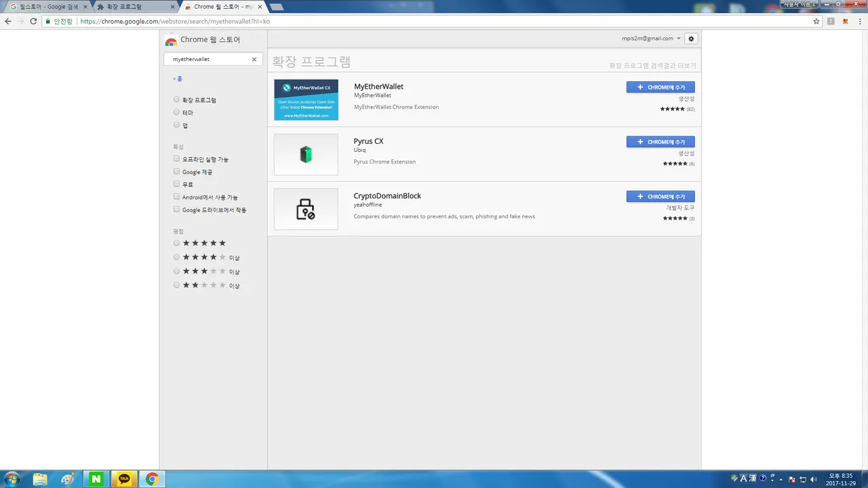Open Pyrus CX extension thumbnail

[x=306, y=155]
